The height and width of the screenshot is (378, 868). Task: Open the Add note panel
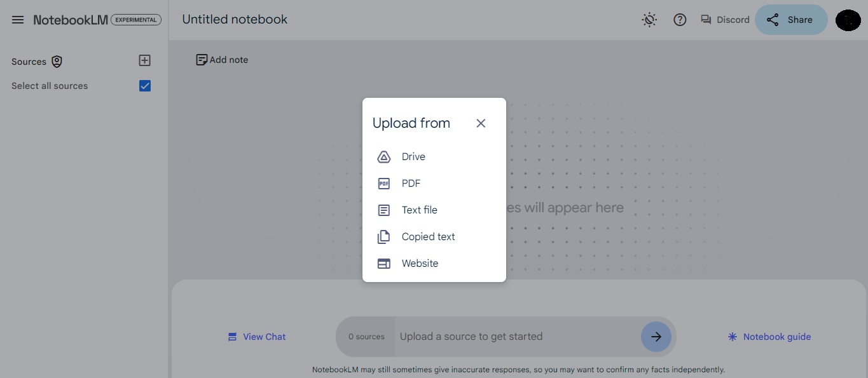(x=222, y=59)
